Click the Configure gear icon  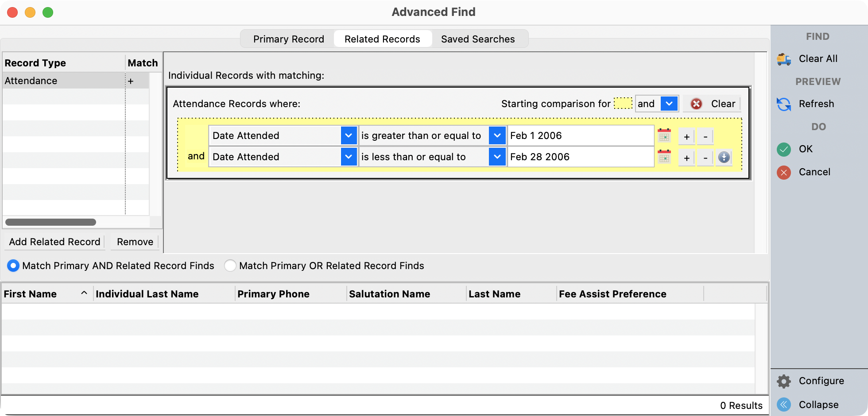784,381
